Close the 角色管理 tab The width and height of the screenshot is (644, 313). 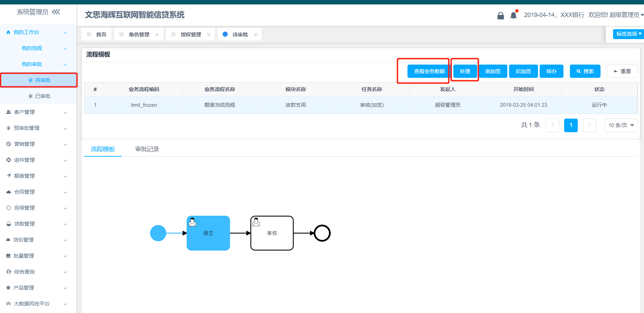coord(157,35)
